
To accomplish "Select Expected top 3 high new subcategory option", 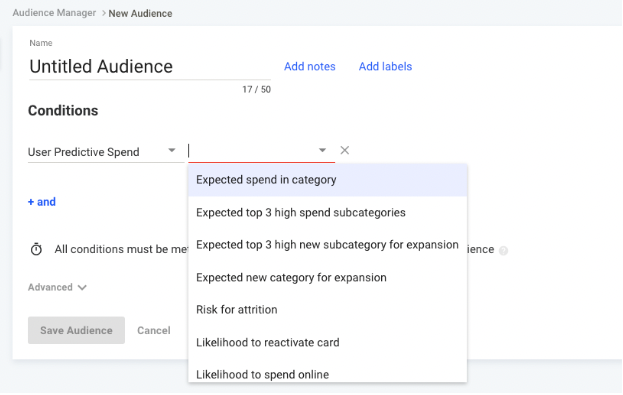I will (327, 245).
